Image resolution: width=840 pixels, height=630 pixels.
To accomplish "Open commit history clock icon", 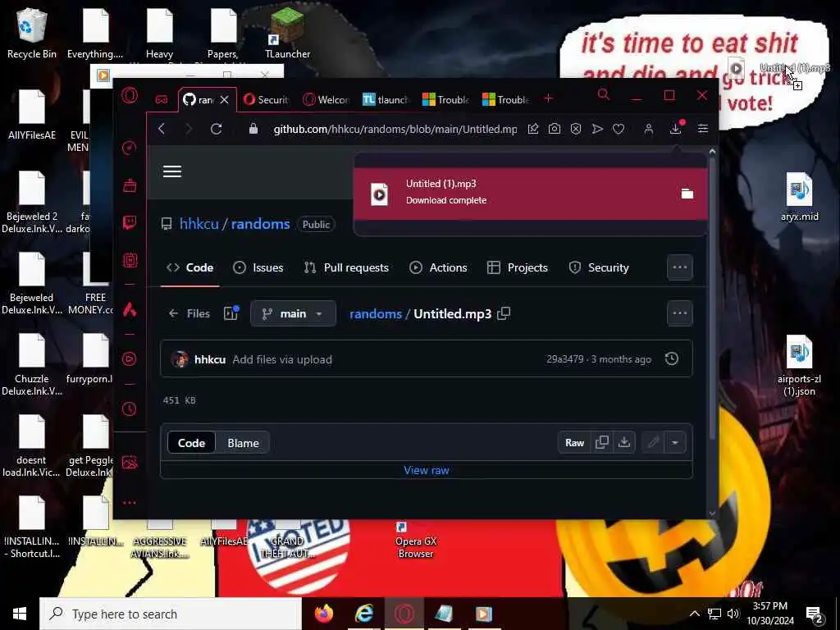I will [x=672, y=359].
